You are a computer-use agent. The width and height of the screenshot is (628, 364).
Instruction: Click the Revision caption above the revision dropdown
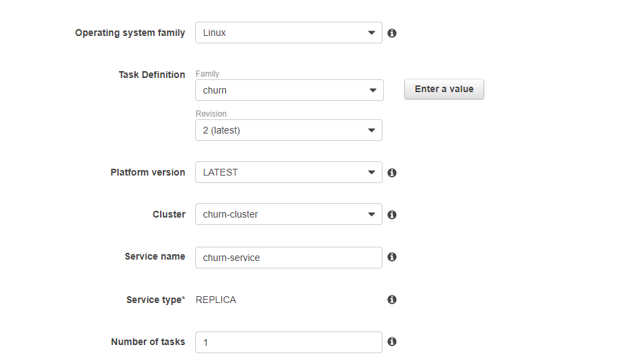pyautogui.click(x=211, y=114)
